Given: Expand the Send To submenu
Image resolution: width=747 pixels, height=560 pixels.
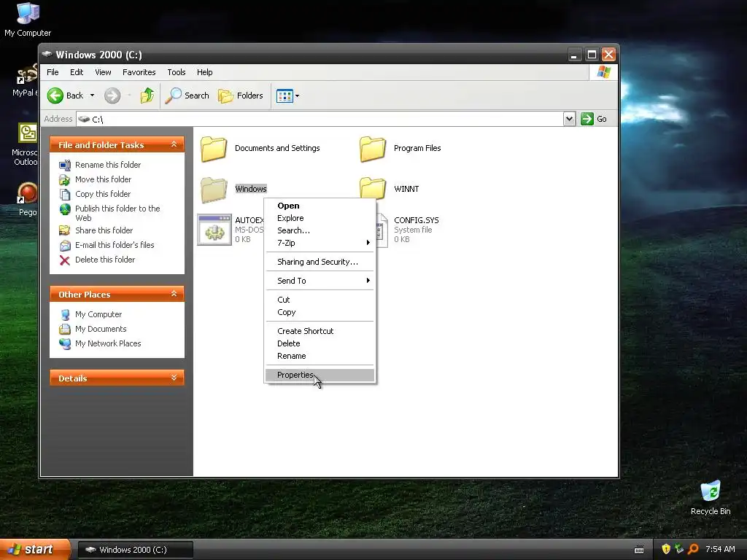Looking at the screenshot, I should [x=320, y=281].
